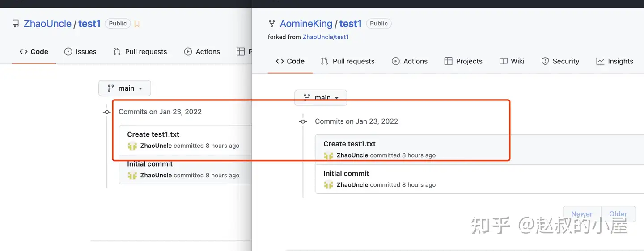
Task: Click the Older pagination button
Action: click(619, 214)
